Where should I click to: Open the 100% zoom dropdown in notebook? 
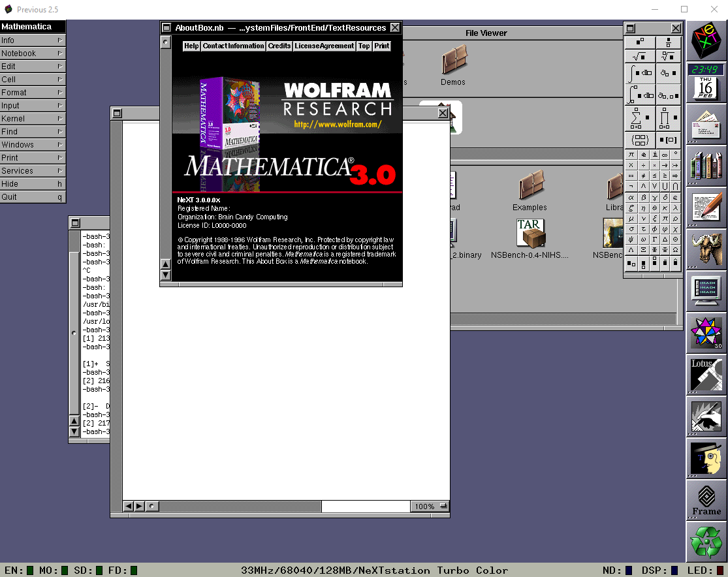pos(430,507)
